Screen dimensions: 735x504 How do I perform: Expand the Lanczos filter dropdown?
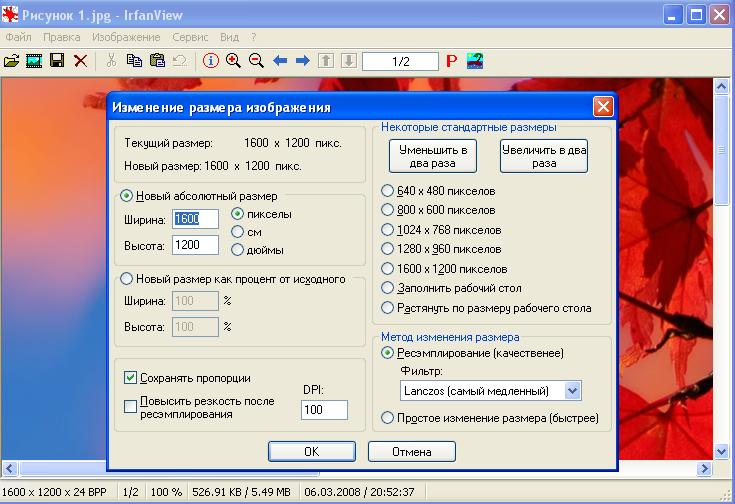572,391
